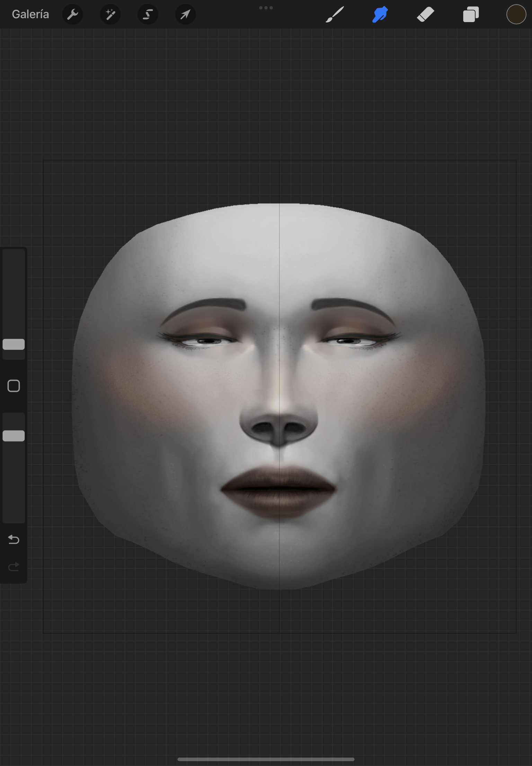Open the Layers panel

click(471, 15)
